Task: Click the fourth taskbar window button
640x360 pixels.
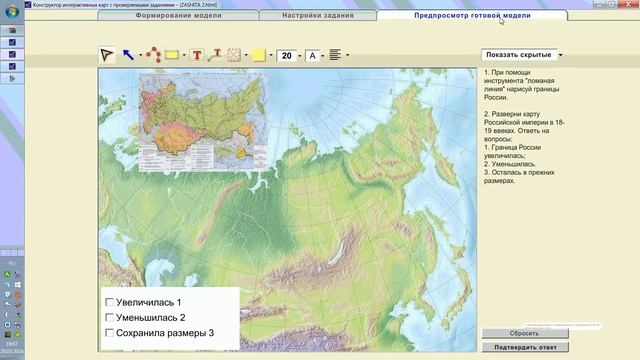Action: 12,66
